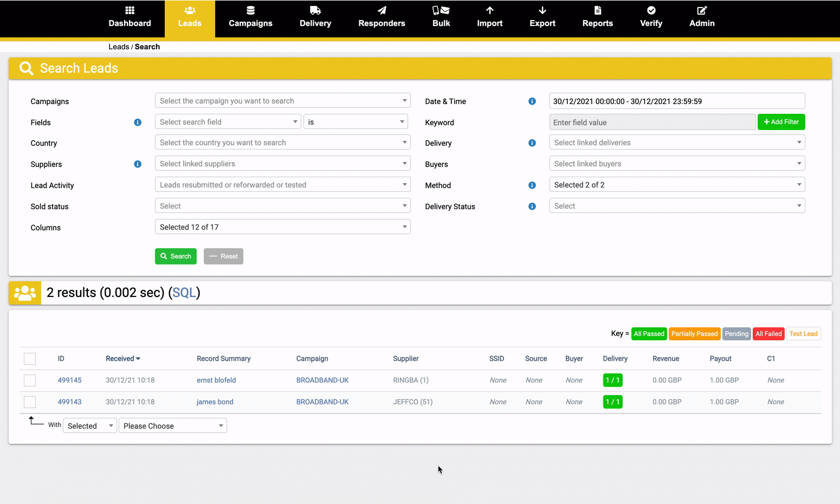Open the Reports document icon
This screenshot has width=840, height=504.
598,10
